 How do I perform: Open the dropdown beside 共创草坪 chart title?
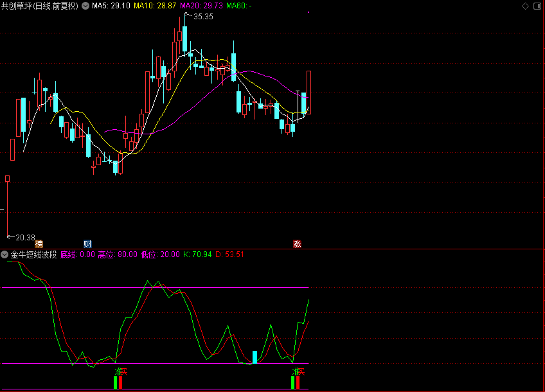tap(85, 6)
